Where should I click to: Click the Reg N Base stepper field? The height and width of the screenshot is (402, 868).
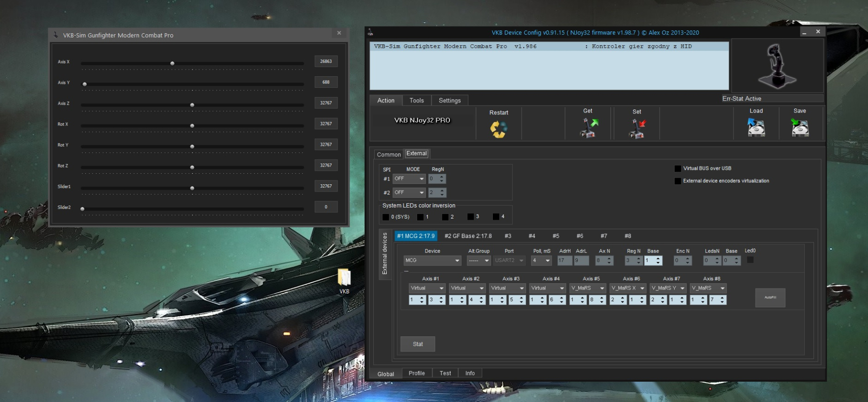tap(653, 261)
